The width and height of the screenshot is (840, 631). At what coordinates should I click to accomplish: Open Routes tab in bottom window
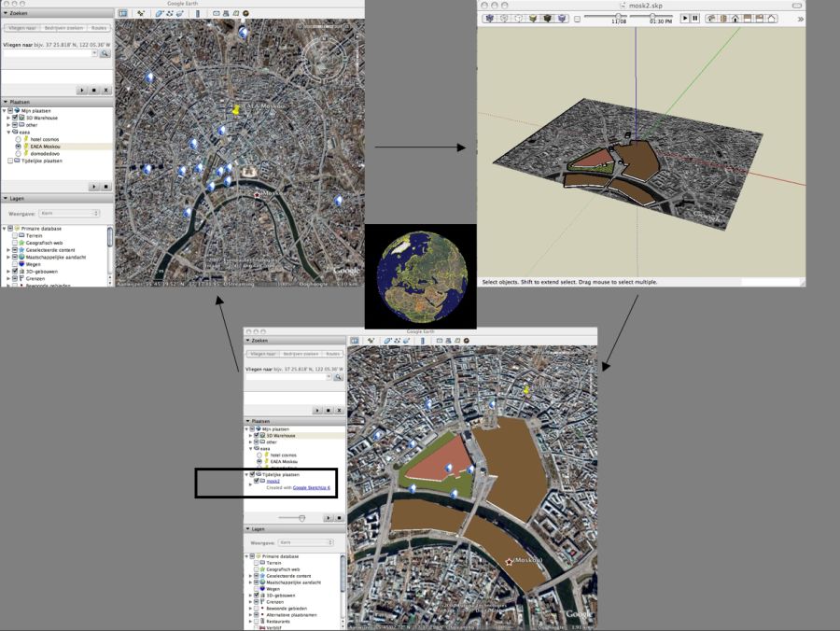point(332,354)
